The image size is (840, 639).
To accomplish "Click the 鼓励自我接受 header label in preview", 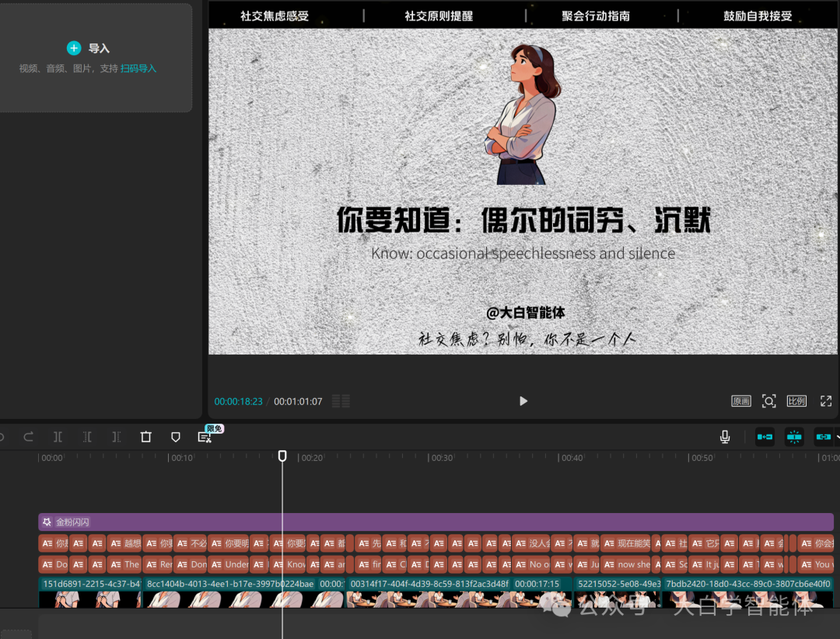I will point(758,16).
